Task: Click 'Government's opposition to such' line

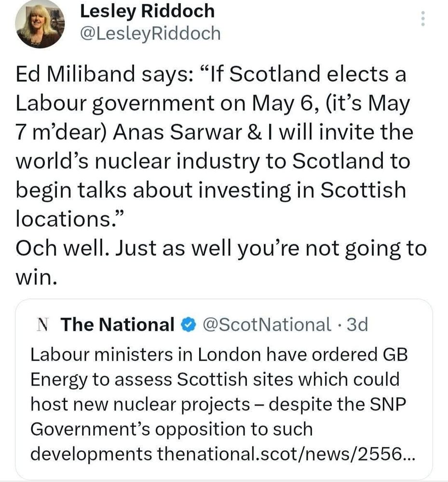Action: [172, 429]
